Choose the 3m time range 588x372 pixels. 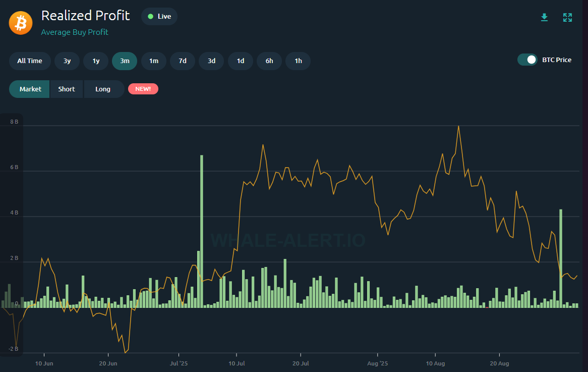click(125, 61)
